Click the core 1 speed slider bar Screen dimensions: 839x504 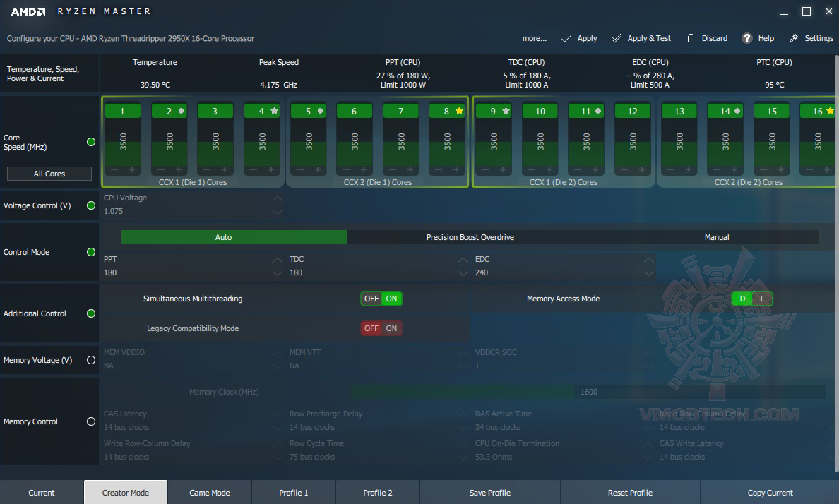(123, 142)
